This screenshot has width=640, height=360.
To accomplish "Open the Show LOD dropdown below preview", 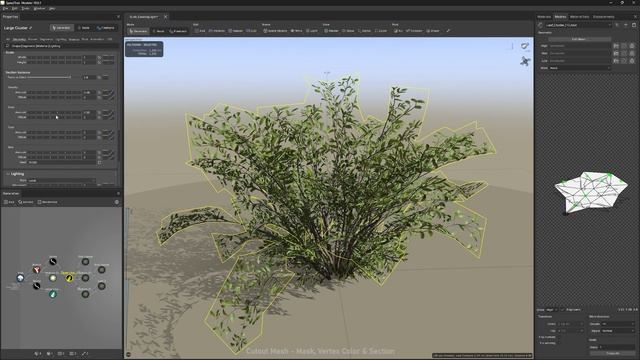I will tap(552, 310).
